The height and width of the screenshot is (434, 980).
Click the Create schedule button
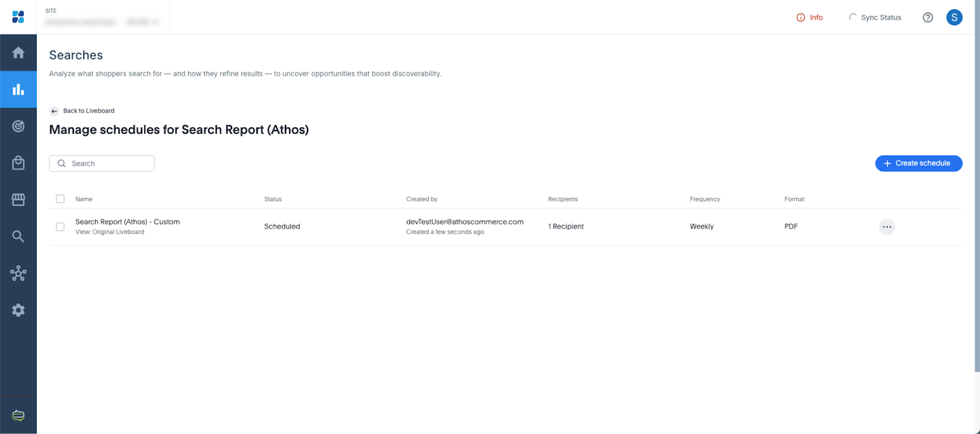click(x=918, y=164)
